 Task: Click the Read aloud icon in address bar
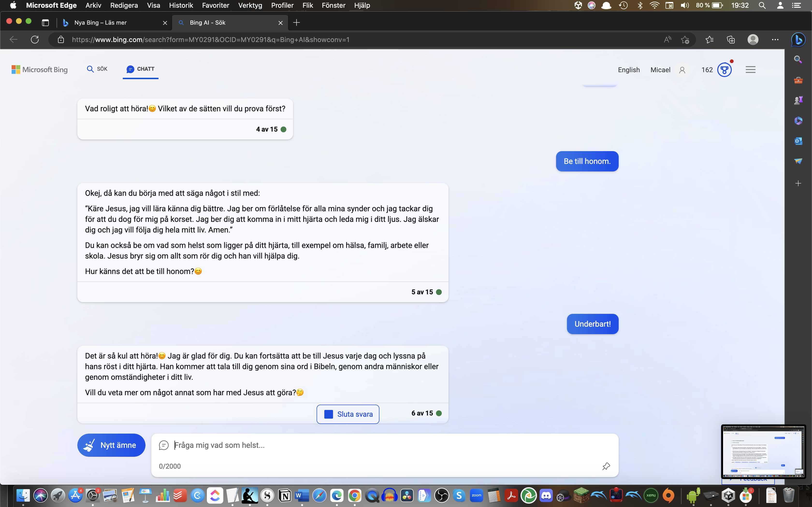pos(667,40)
